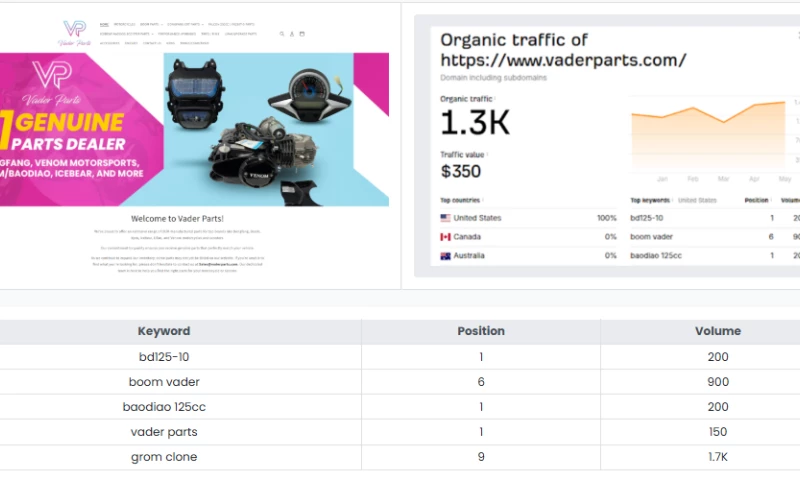Select the 'grom clone' keyword row
Viewport: 800px width, 480px height.
point(164,457)
